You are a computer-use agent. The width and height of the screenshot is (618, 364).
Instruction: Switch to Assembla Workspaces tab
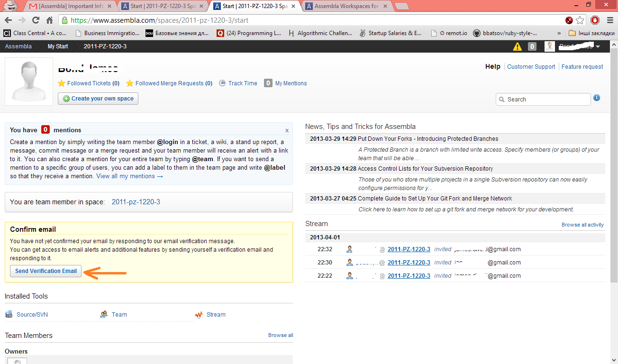(x=347, y=6)
